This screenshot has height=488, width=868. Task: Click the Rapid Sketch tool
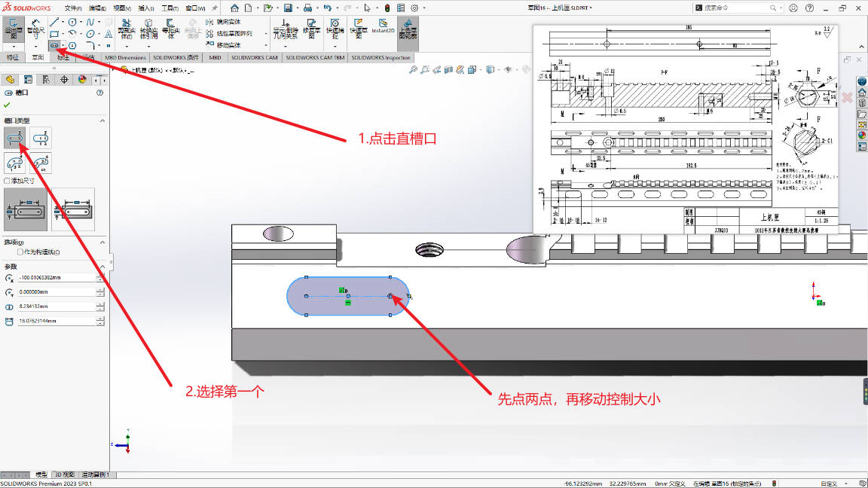tap(359, 29)
